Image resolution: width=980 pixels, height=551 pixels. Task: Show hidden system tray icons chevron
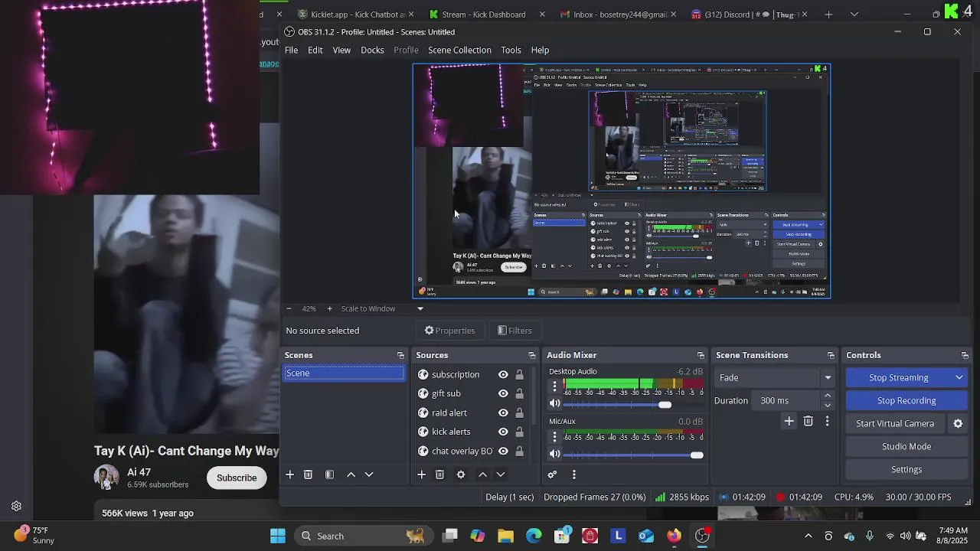808,536
